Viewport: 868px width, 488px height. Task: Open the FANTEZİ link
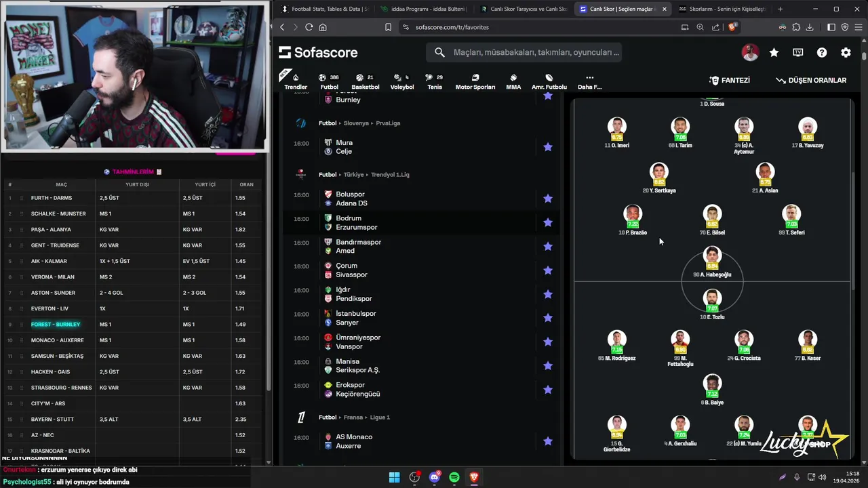coord(730,80)
